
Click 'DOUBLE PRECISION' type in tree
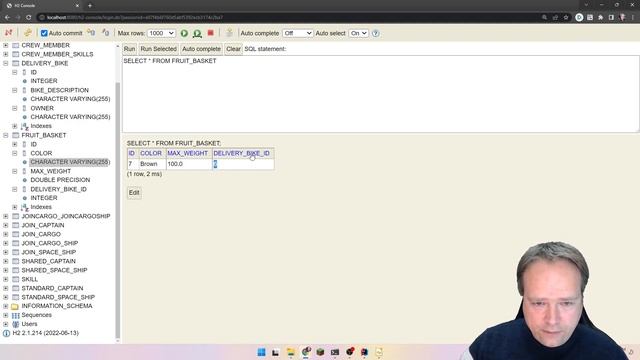tap(60, 180)
